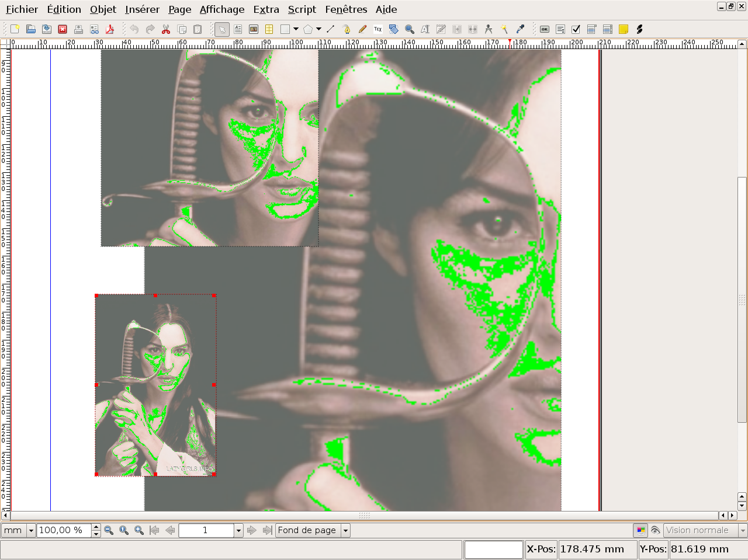Activate the Rotate Item tool
The height and width of the screenshot is (560, 748).
pos(394,29)
